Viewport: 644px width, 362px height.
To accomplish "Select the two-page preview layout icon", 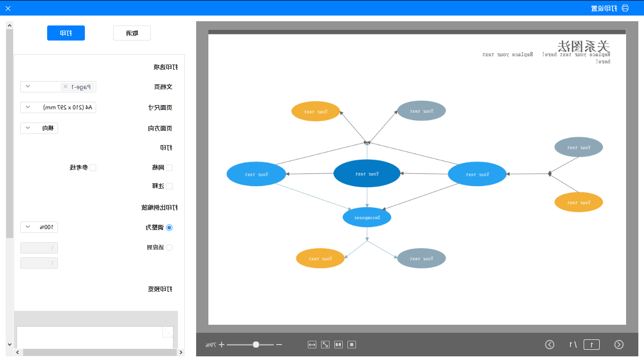I will 339,345.
